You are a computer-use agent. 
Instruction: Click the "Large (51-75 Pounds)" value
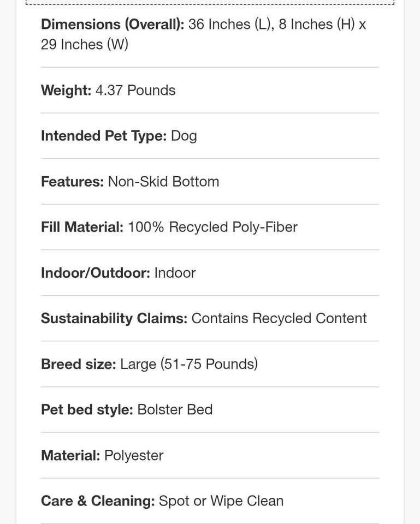coord(189,364)
